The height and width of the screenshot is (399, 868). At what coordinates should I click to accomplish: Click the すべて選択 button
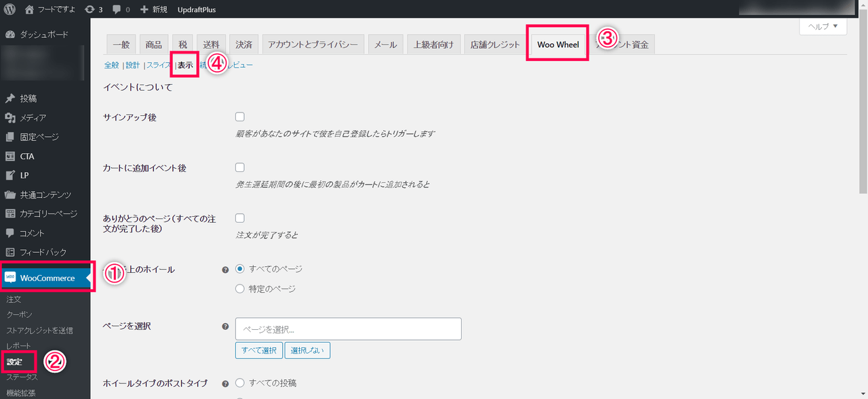click(x=259, y=350)
